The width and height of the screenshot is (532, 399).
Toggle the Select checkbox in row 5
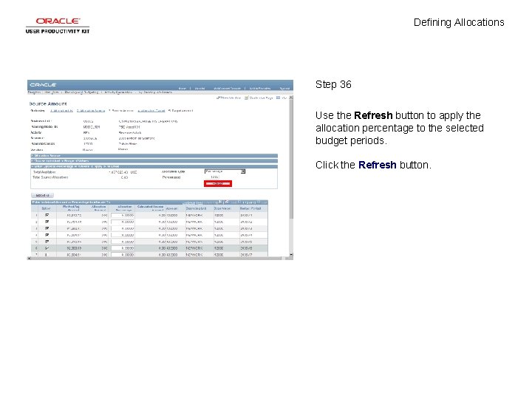(47, 242)
